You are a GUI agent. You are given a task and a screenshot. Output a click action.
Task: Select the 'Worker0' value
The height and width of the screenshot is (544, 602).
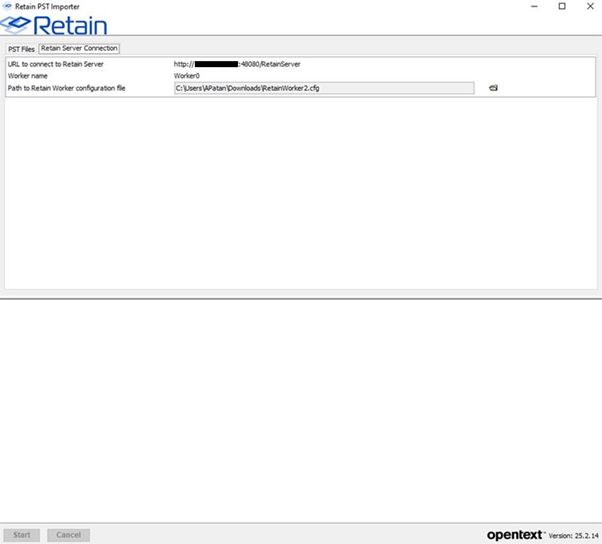click(187, 76)
